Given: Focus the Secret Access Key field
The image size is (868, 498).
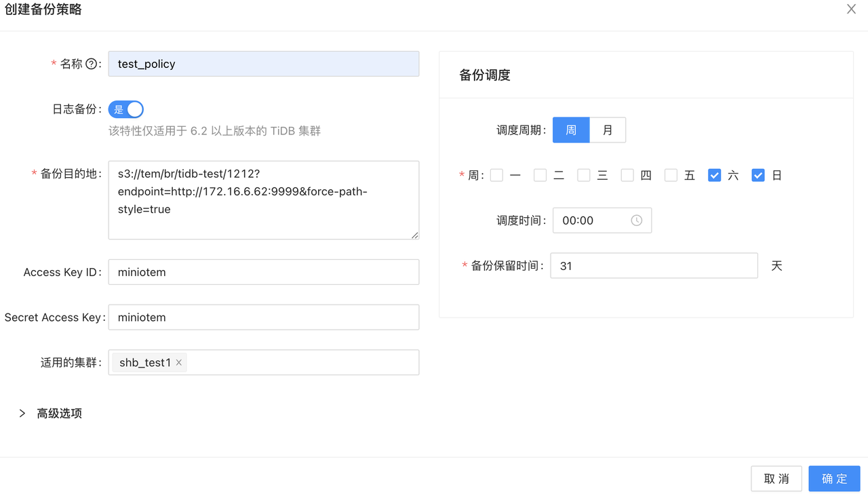Looking at the screenshot, I should (264, 318).
